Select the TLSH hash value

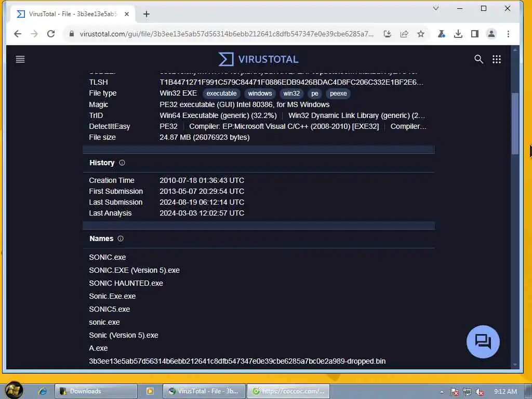(291, 82)
